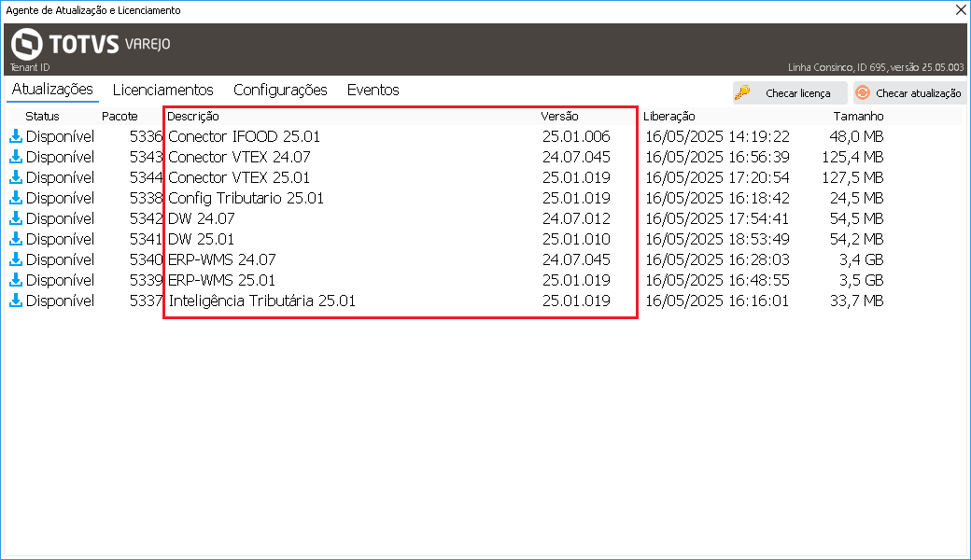The image size is (971, 560).
Task: Click release date 16/05/2025 17:20:54
Action: pos(717,177)
